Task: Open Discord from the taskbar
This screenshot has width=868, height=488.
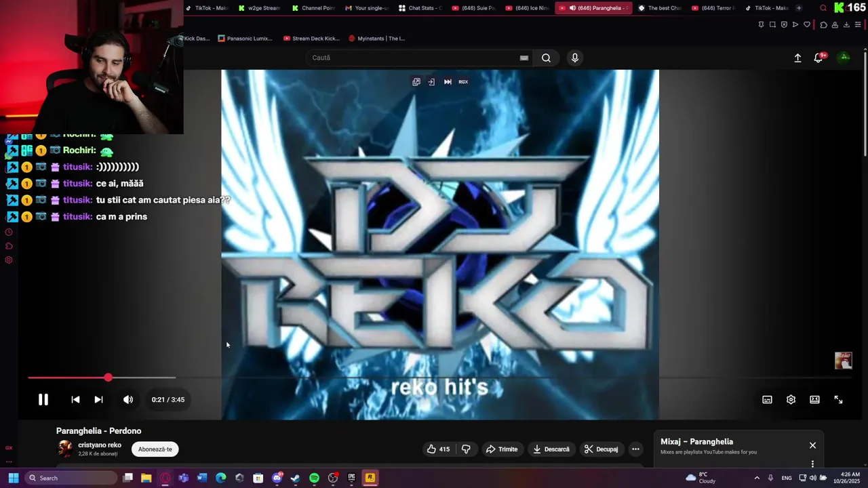Action: point(277,478)
